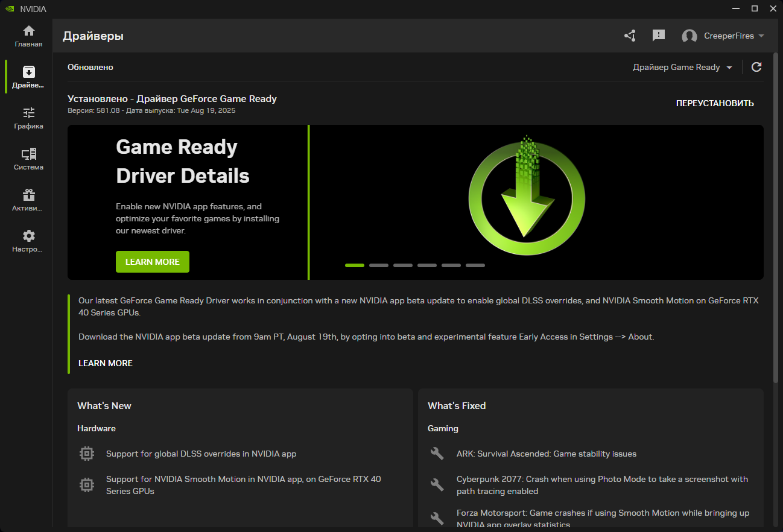Viewport: 783px width, 532px height.
Task: Select the first active carousel indicator
Action: pyautogui.click(x=355, y=265)
